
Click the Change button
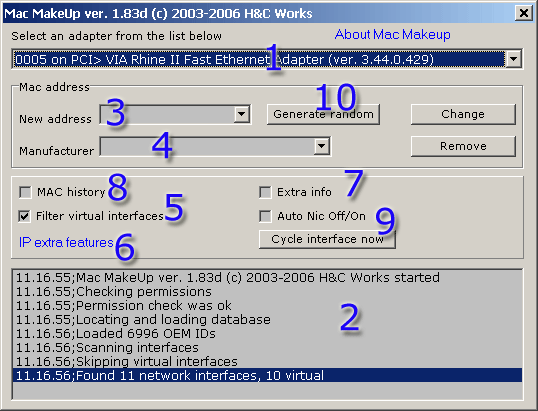[x=463, y=114]
